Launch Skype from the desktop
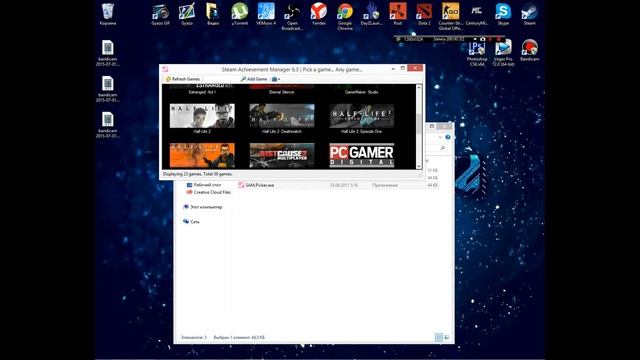The height and width of the screenshot is (360, 640). click(503, 14)
